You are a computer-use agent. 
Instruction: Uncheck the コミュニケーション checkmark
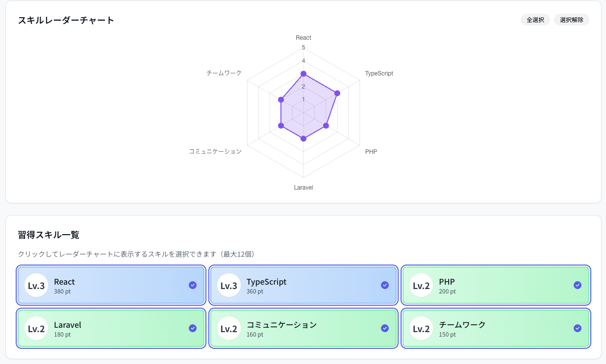(385, 328)
